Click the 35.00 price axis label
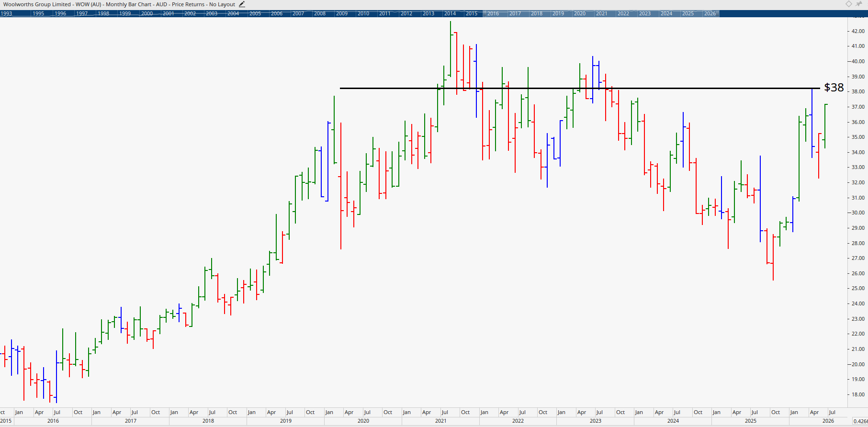 click(858, 137)
